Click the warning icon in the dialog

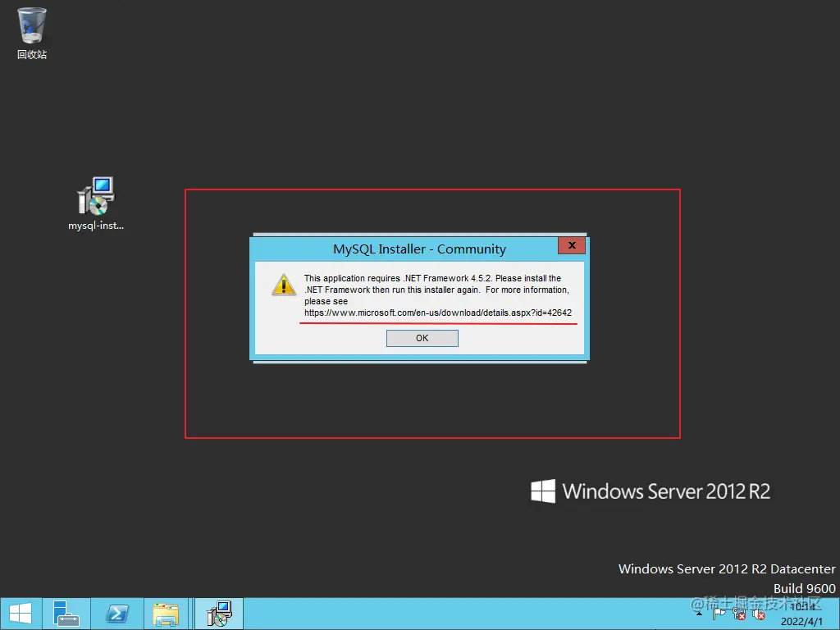click(x=284, y=285)
